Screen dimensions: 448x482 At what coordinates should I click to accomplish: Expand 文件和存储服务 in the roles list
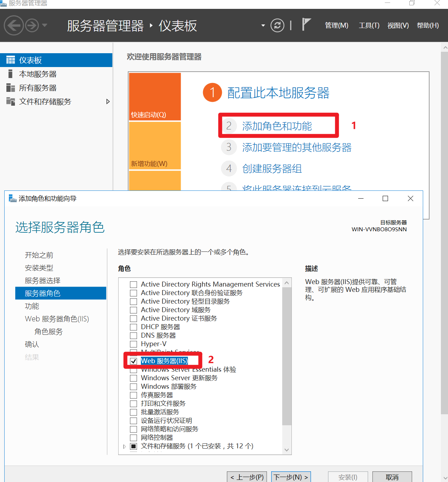click(124, 447)
